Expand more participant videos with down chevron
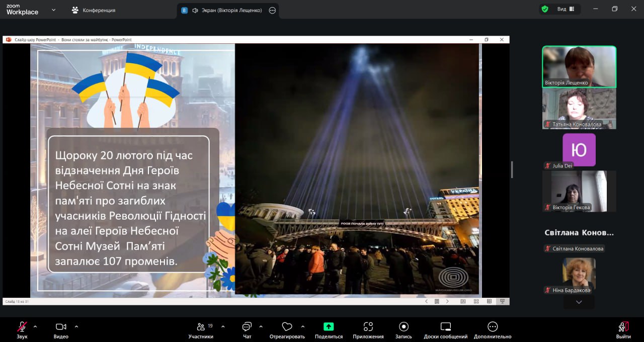Image resolution: width=644 pixels, height=342 pixels. (x=579, y=302)
